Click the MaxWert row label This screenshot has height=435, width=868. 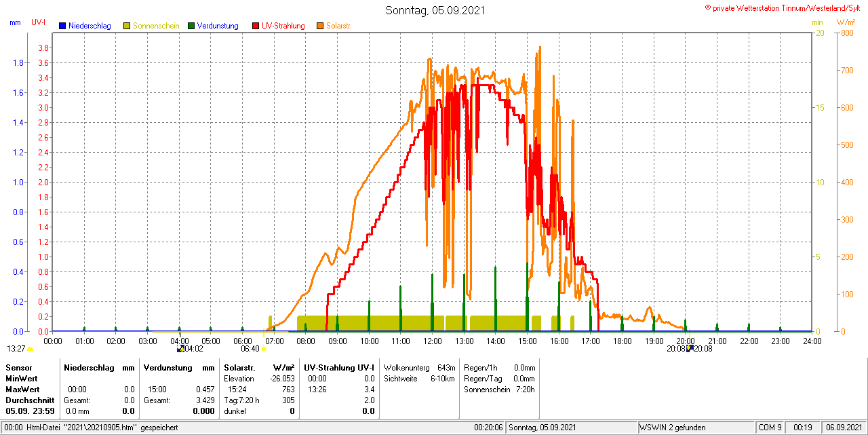pyautogui.click(x=22, y=390)
